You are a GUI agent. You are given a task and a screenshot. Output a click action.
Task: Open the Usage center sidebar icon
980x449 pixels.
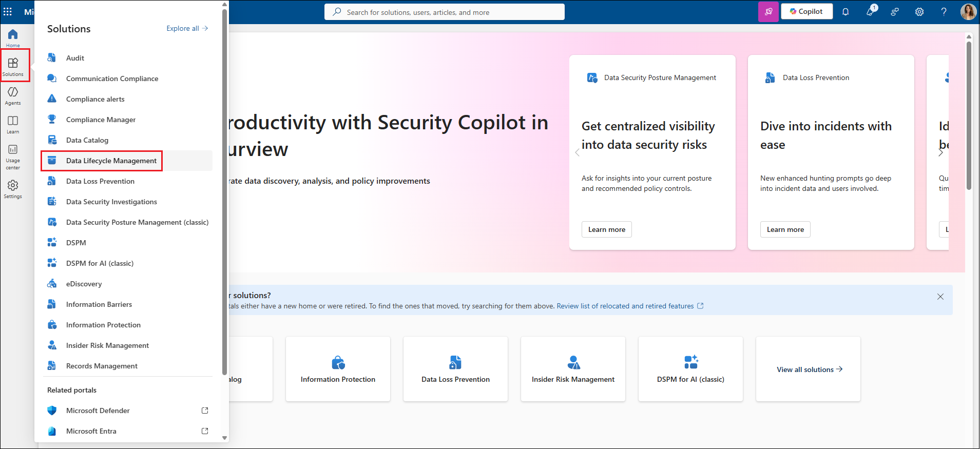pyautogui.click(x=13, y=156)
